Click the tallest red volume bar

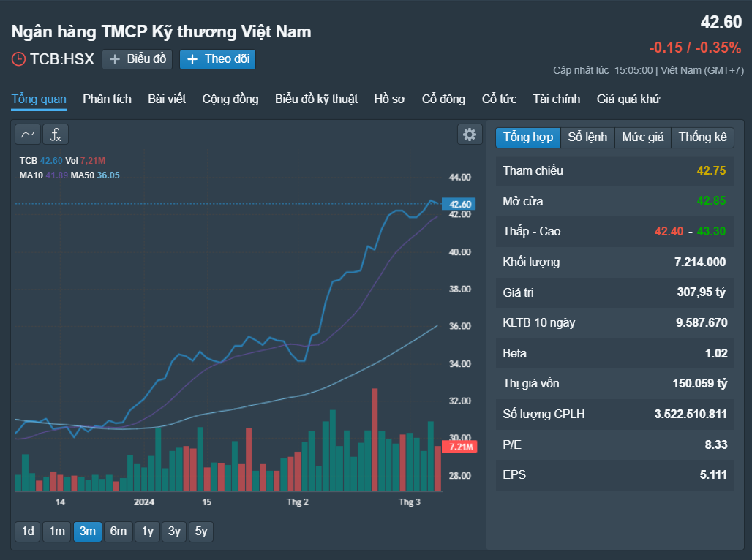pos(375,439)
